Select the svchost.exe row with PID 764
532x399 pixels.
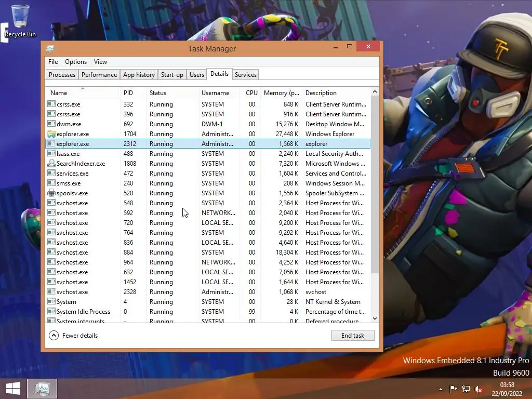208,233
